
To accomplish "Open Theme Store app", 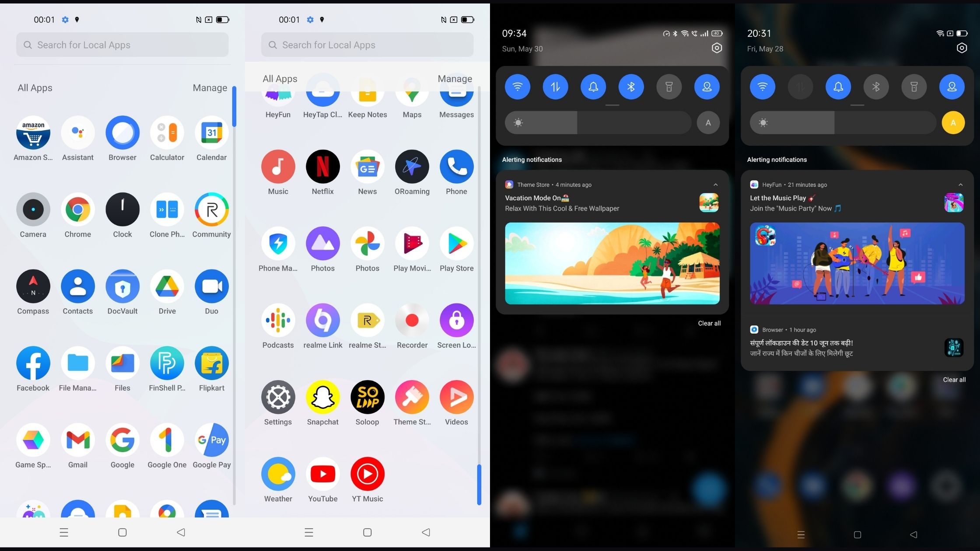I will (x=412, y=397).
